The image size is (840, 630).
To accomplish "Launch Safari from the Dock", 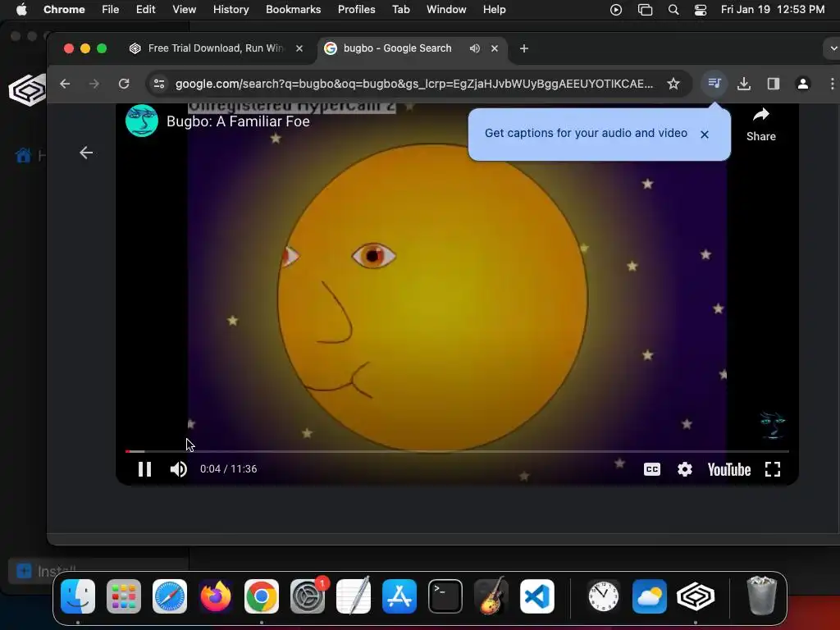I will click(x=170, y=596).
